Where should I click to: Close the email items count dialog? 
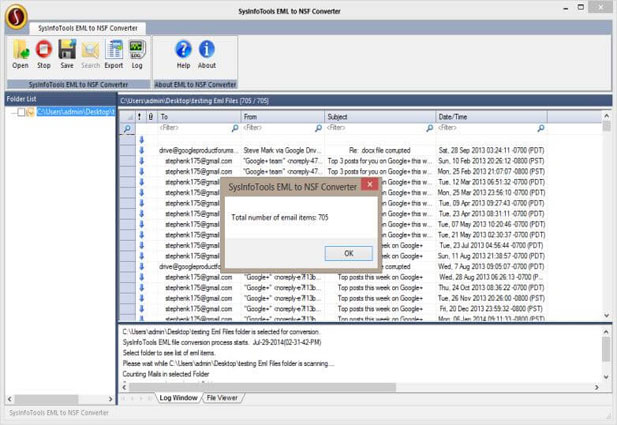pos(369,184)
